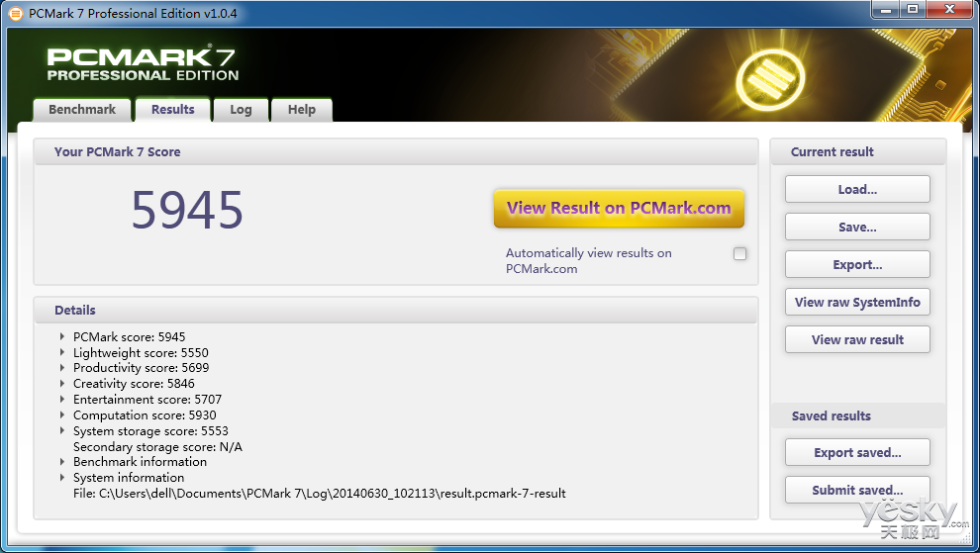Click the 'System storage score: 5553' text

coord(150,431)
